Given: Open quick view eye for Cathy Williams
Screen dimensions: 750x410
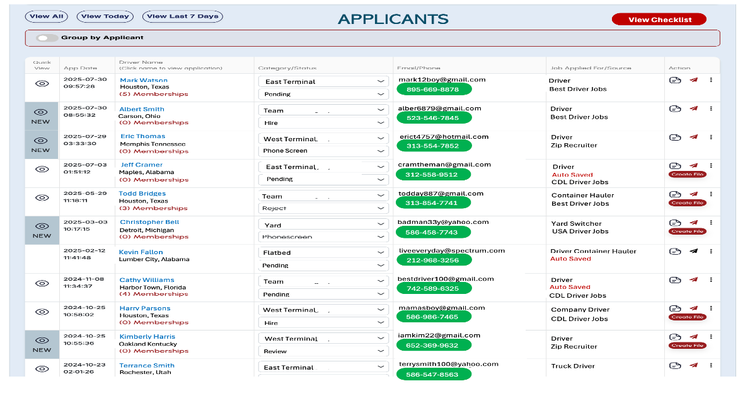Looking at the screenshot, I should click(x=42, y=283).
